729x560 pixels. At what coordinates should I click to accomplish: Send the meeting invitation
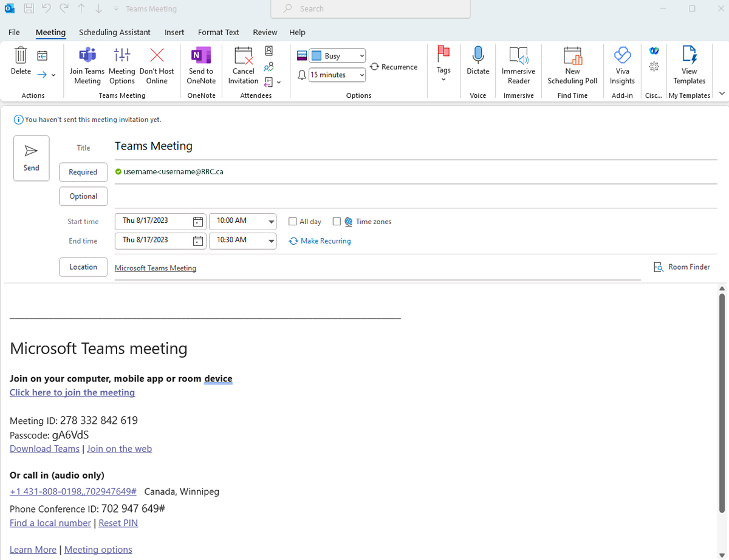[x=32, y=158]
